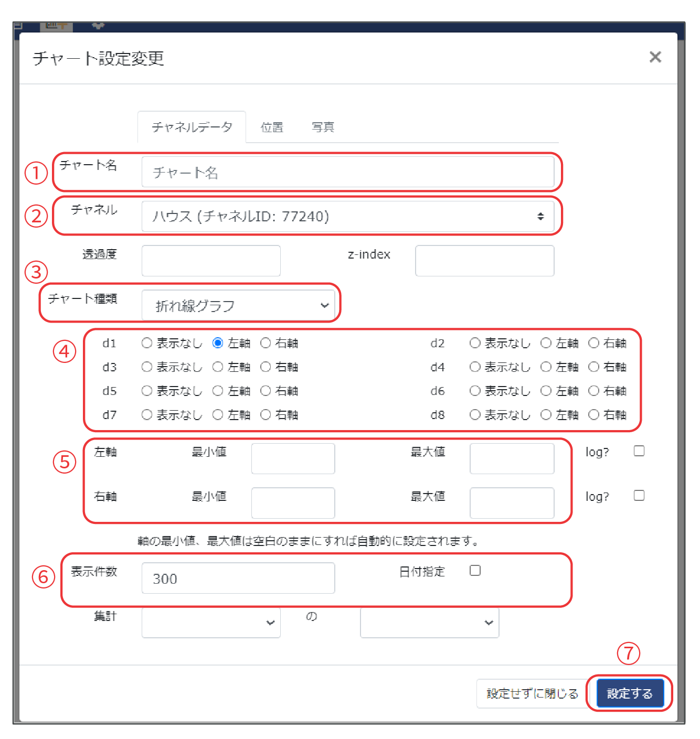Select 表示なし for d4
The width and height of the screenshot is (700, 739).
click(x=475, y=367)
